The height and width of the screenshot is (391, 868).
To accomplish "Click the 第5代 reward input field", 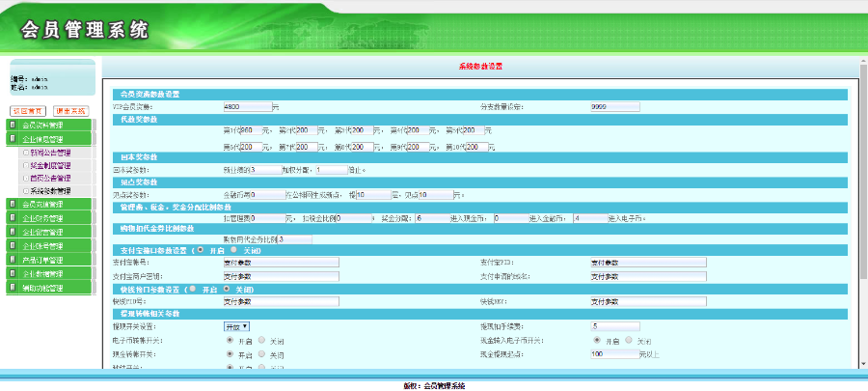I will pos(474,130).
